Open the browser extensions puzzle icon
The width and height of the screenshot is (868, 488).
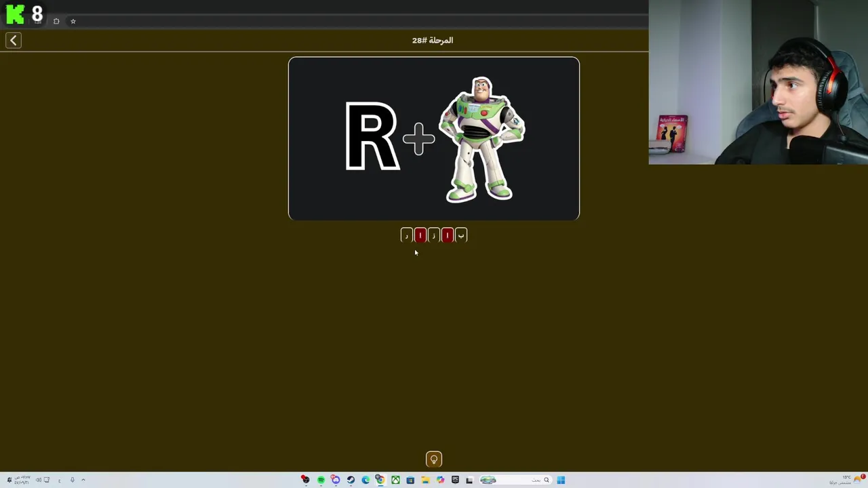pyautogui.click(x=56, y=21)
